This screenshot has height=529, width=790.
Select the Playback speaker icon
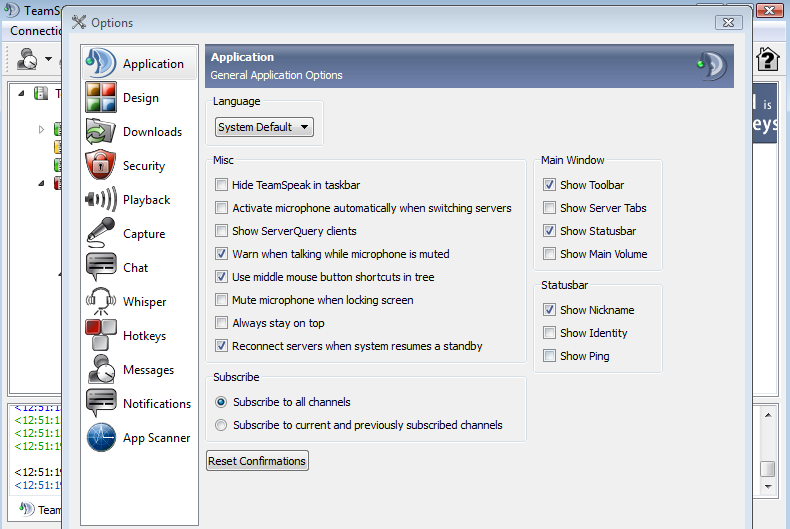101,200
